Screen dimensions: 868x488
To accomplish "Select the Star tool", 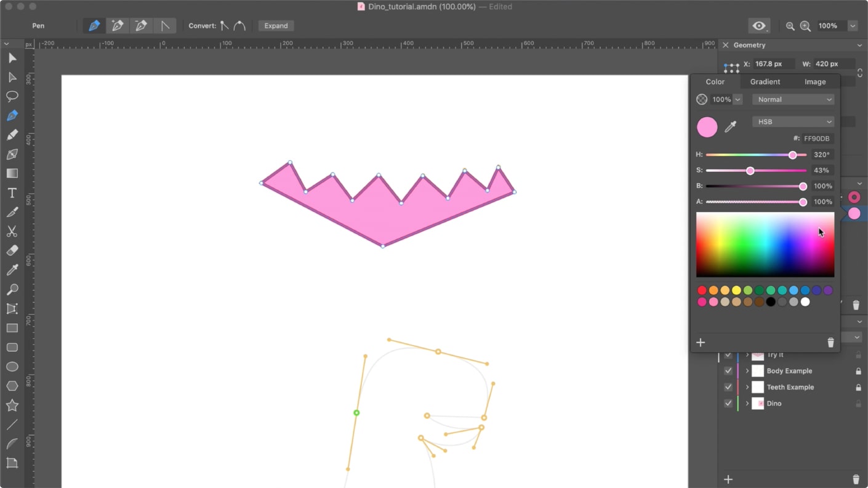I will click(12, 405).
